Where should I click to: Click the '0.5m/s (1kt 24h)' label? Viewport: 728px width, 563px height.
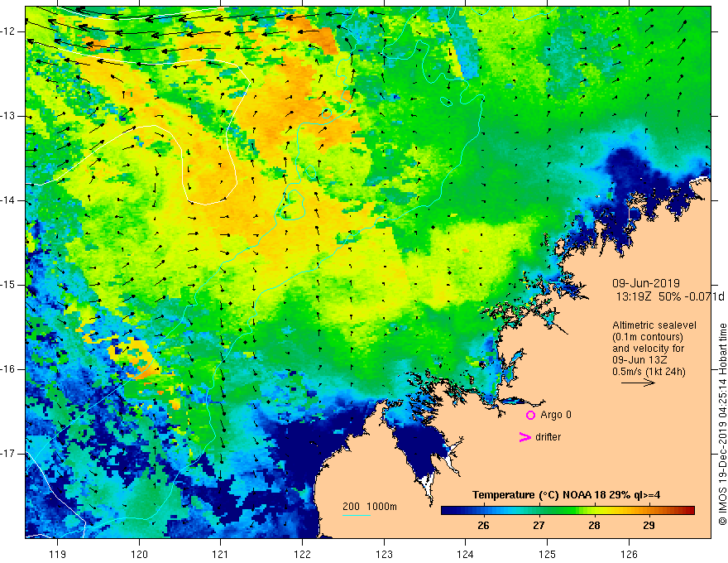tap(649, 372)
